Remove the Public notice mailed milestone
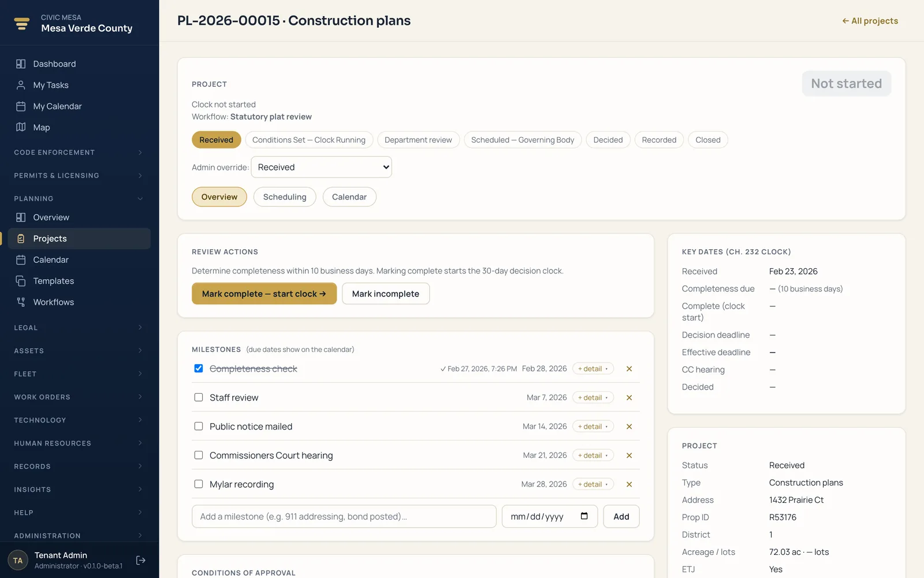The width and height of the screenshot is (924, 578). [629, 427]
